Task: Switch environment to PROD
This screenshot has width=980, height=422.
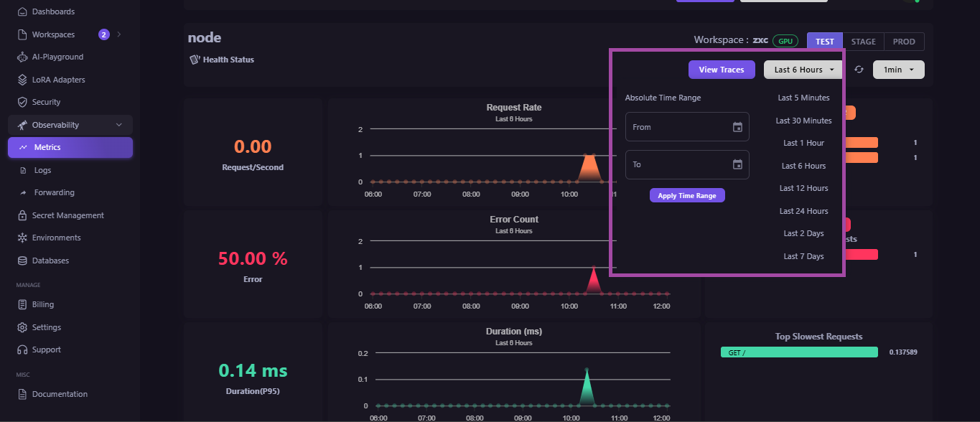Action: (904, 42)
